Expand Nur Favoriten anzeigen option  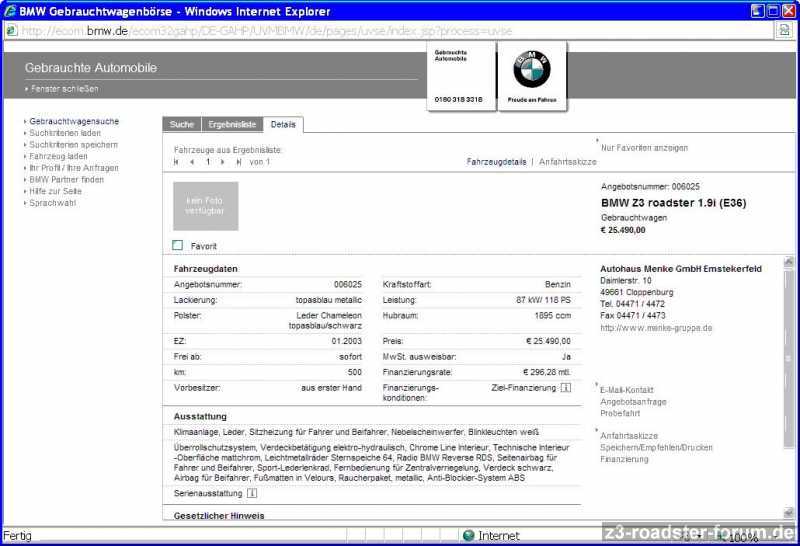click(643, 148)
